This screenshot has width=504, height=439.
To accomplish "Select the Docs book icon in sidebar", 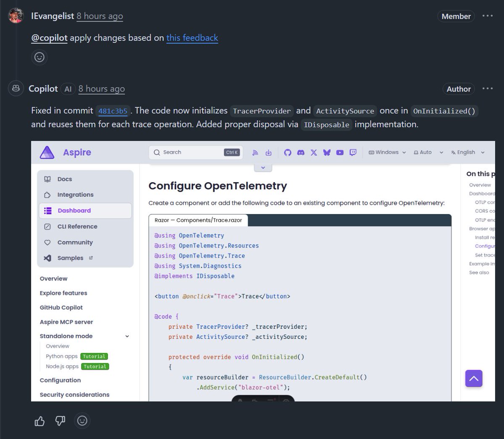I will (48, 179).
